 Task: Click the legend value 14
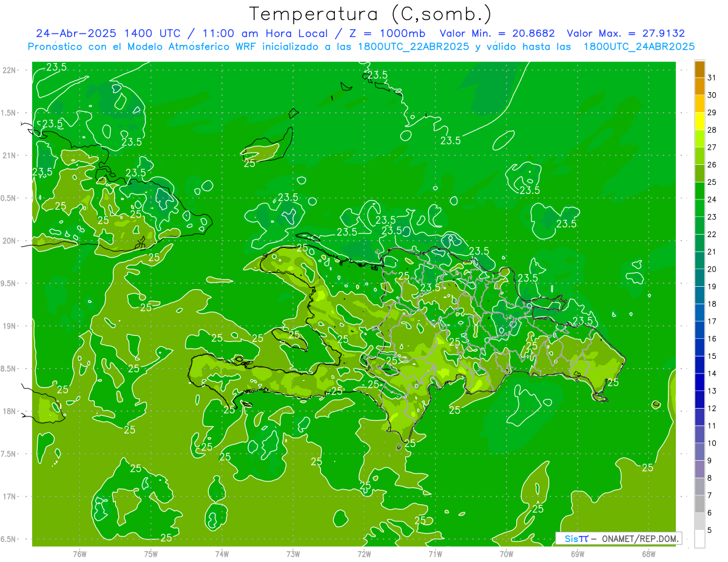(x=712, y=373)
